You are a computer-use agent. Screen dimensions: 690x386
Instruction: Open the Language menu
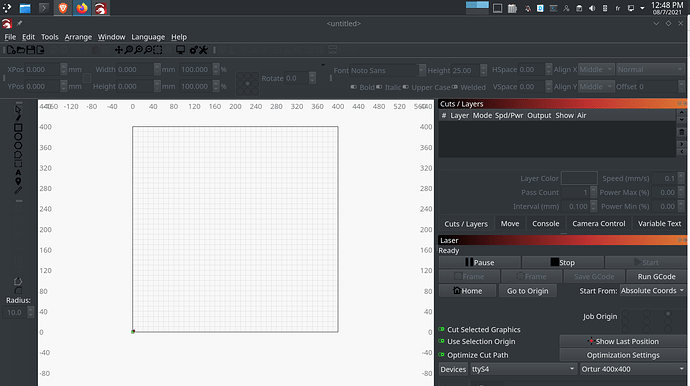(x=148, y=37)
